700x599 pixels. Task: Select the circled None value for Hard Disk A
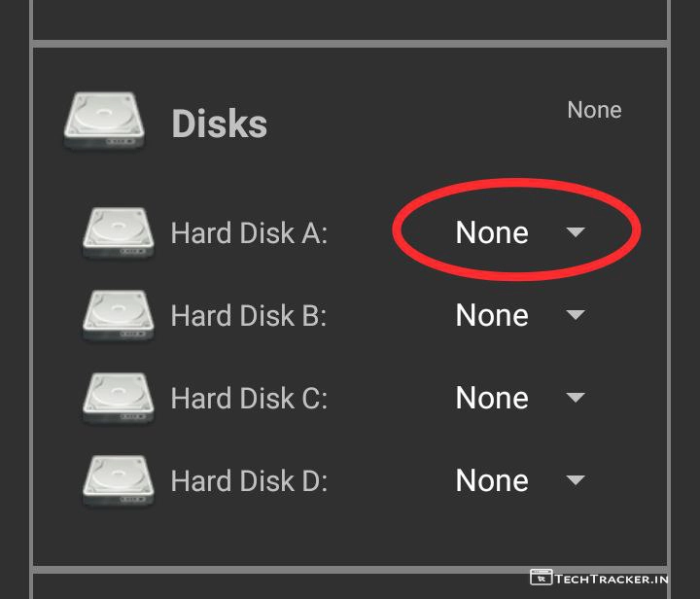[492, 233]
